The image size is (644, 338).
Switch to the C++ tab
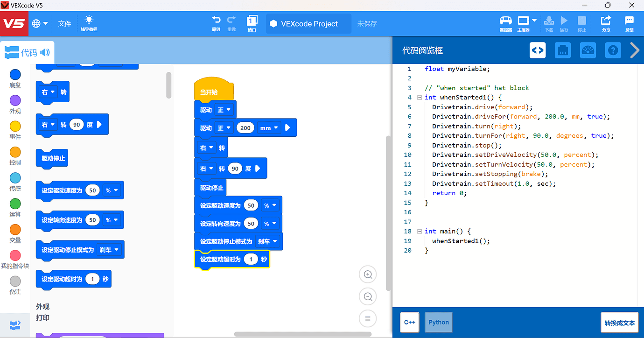click(409, 322)
